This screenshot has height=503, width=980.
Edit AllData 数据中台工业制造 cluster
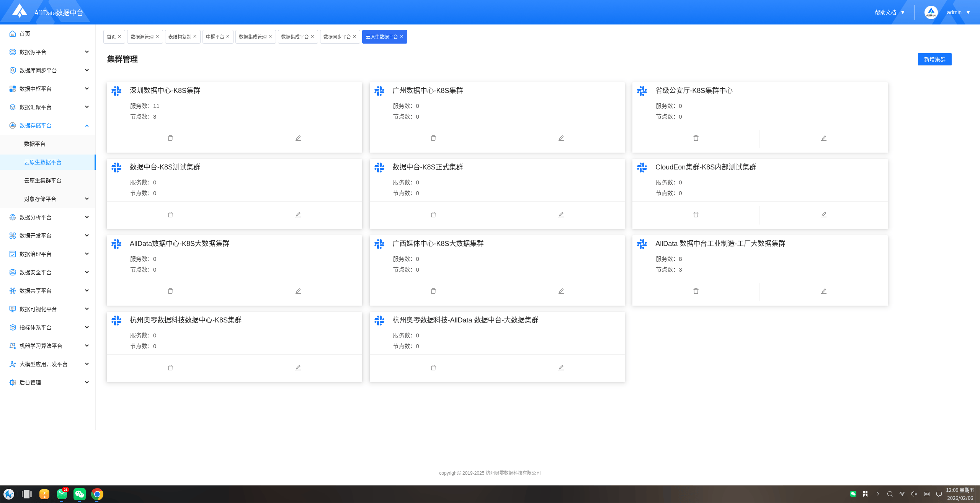click(823, 291)
